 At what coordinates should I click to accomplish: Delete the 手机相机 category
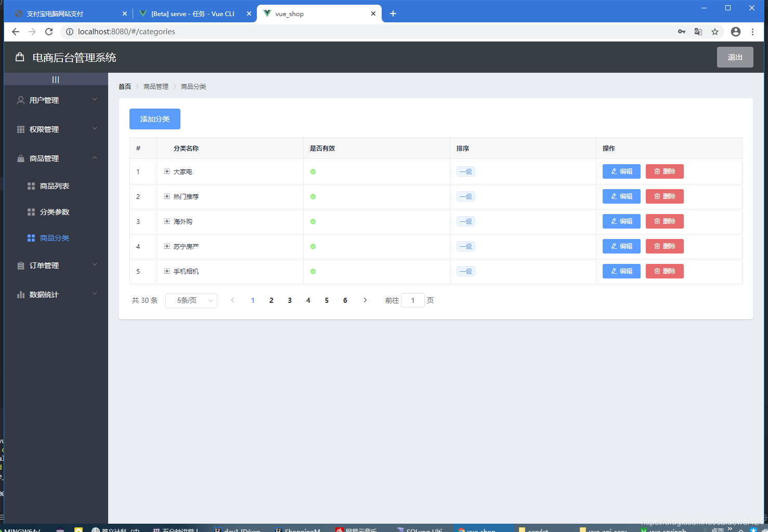click(665, 271)
